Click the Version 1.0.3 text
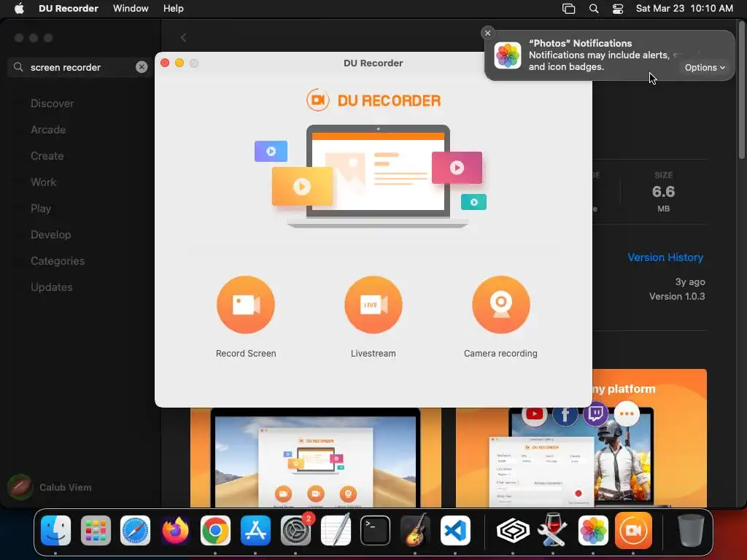The height and width of the screenshot is (560, 747). pyautogui.click(x=676, y=296)
